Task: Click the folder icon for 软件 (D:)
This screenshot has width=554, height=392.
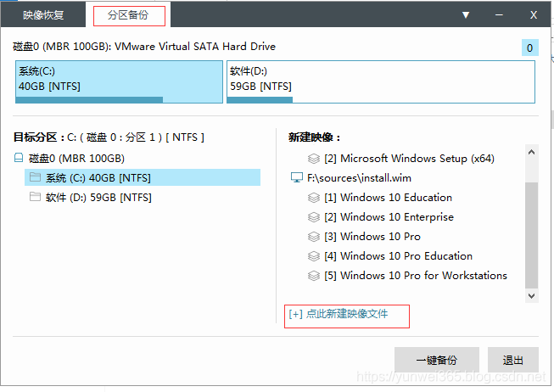Action: pos(35,197)
